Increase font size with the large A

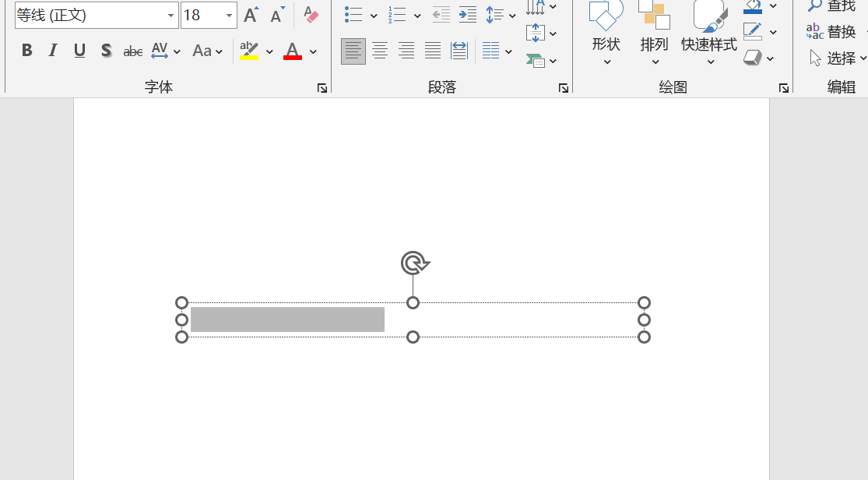[251, 15]
